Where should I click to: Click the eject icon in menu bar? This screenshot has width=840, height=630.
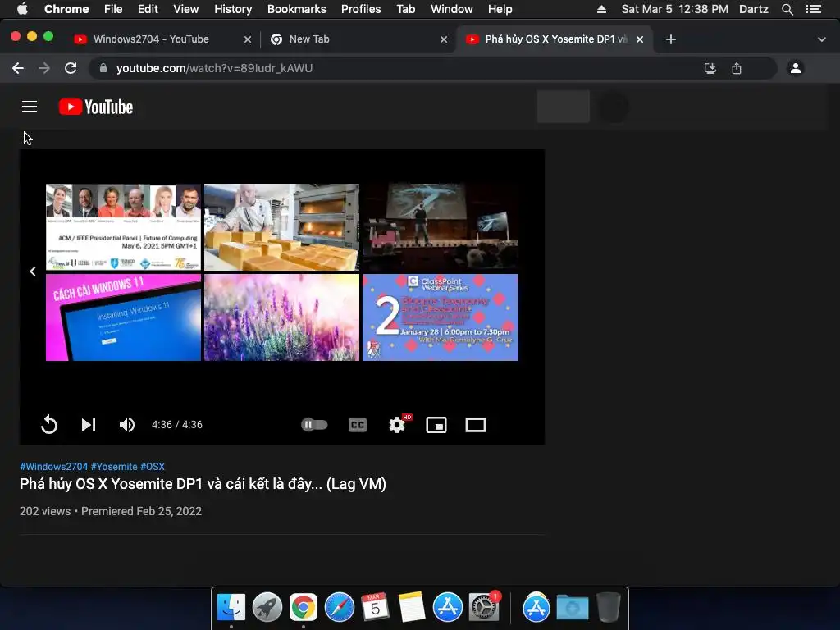pyautogui.click(x=601, y=9)
